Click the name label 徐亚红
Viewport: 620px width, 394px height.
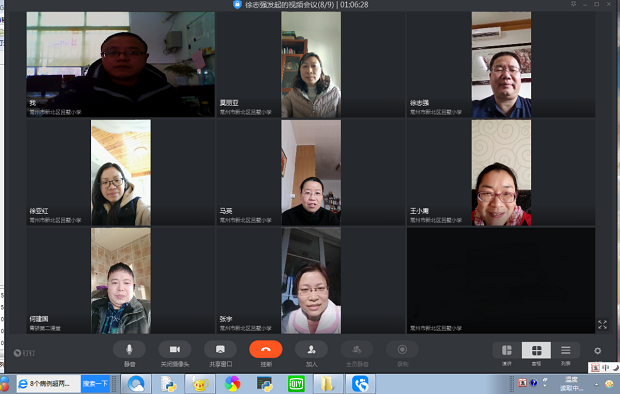(39, 211)
